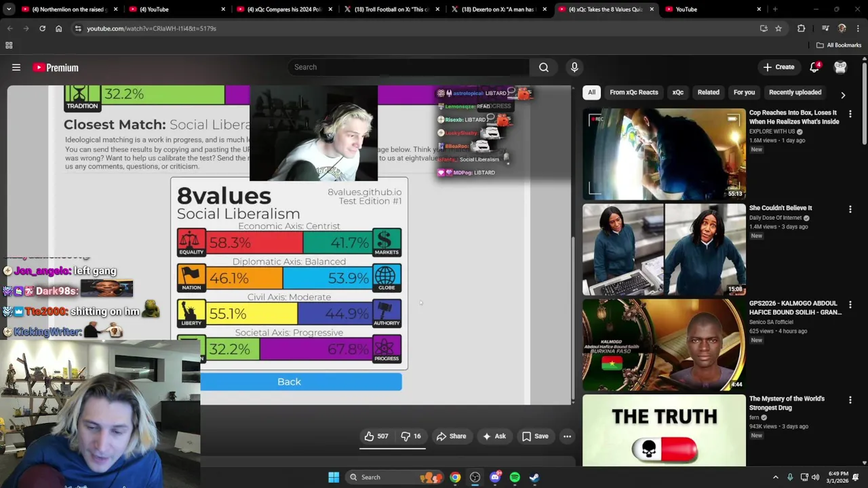The width and height of the screenshot is (868, 488).
Task: Open options for Mystery of Strongest Drug video
Action: (x=850, y=401)
